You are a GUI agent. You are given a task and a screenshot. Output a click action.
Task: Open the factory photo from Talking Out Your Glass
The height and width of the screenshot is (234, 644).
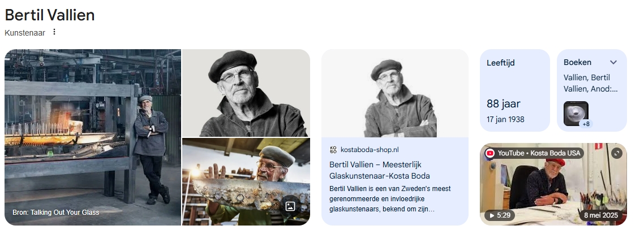tap(93, 137)
